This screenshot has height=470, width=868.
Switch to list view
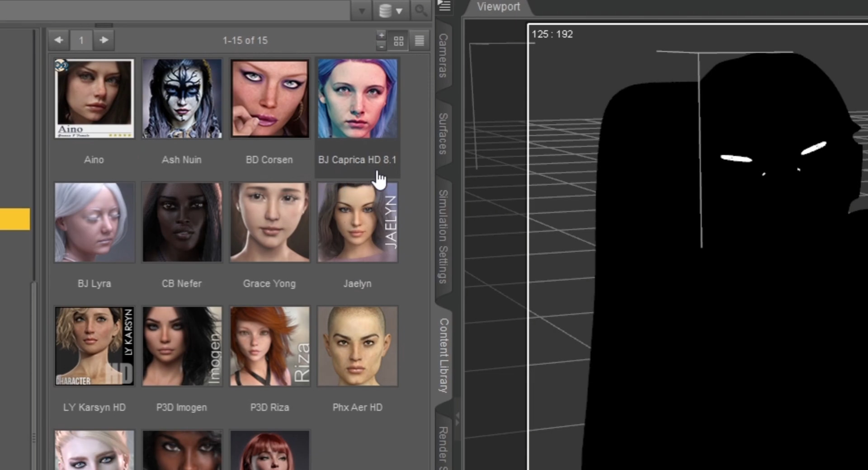[x=419, y=41]
